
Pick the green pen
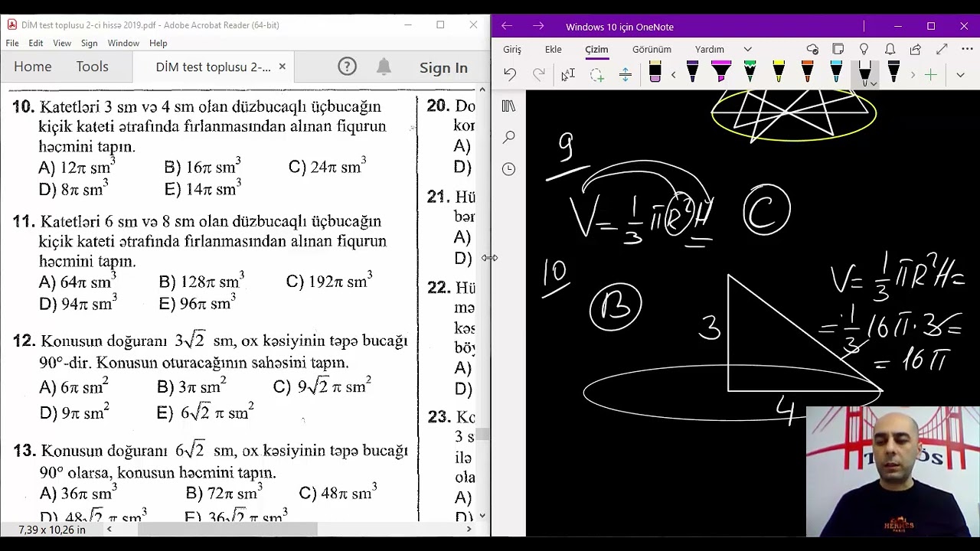750,73
